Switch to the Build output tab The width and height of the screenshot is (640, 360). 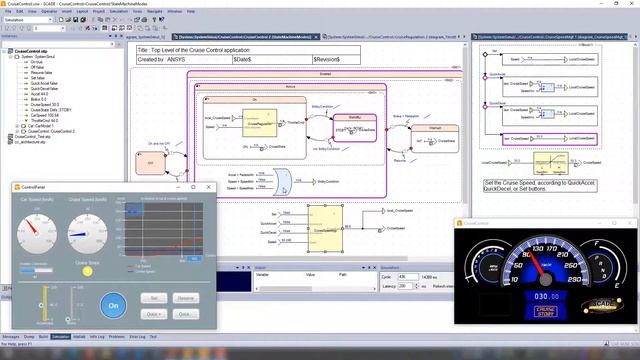point(43,337)
